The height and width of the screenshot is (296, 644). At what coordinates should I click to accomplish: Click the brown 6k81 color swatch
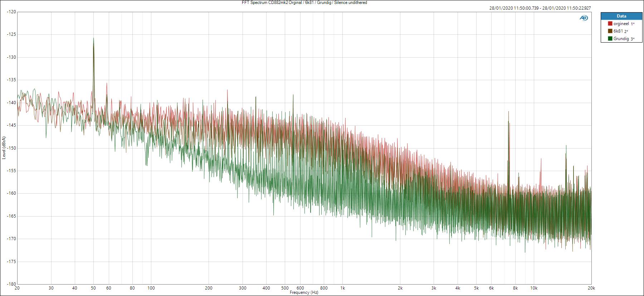tap(610, 31)
